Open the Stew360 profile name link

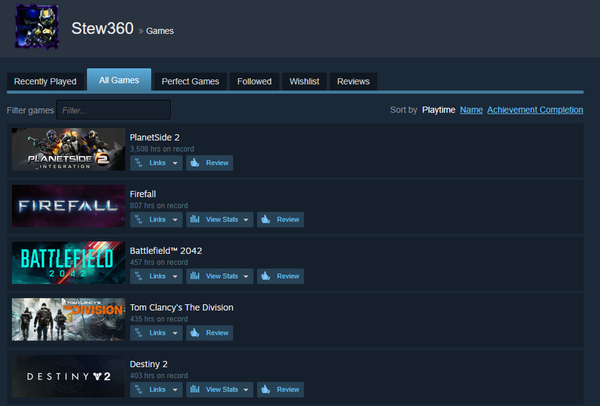coord(102,28)
